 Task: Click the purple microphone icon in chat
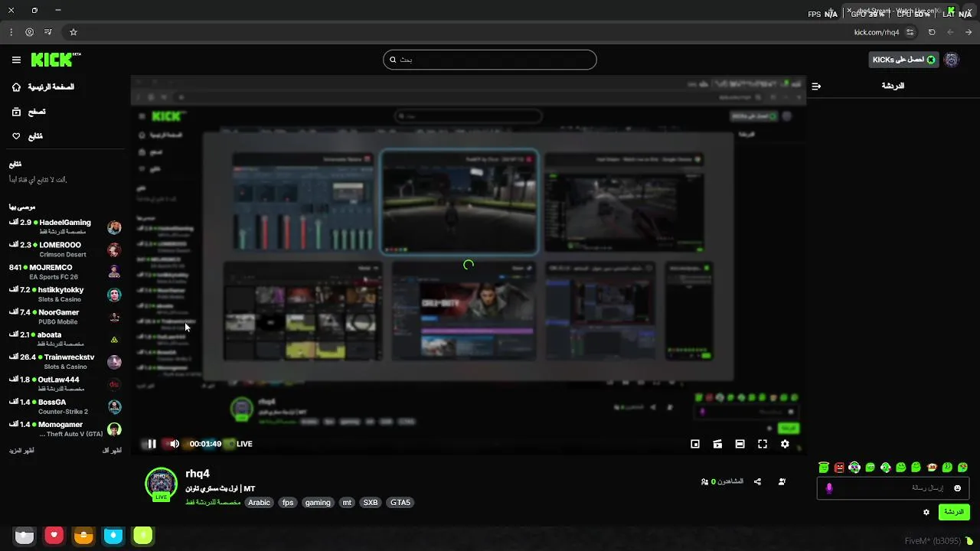tap(828, 488)
